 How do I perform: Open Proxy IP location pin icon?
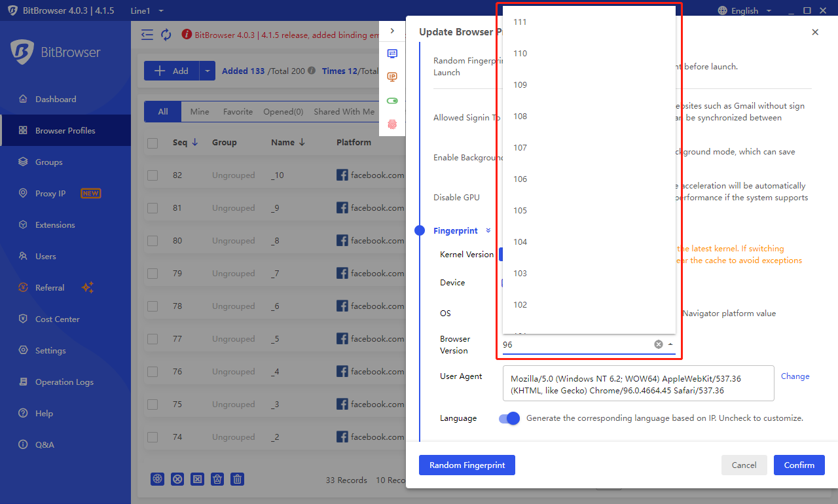coord(23,194)
